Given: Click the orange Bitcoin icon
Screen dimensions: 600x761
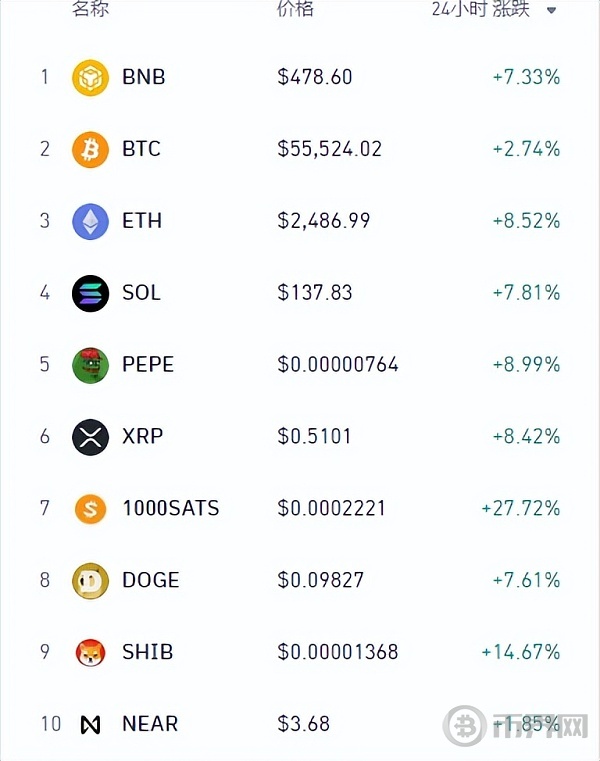Looking at the screenshot, I should 90,149.
